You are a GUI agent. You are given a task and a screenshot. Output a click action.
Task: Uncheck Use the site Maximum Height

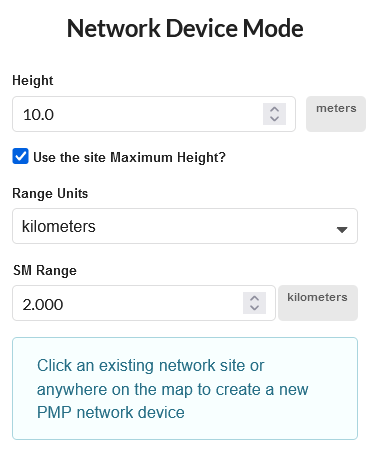tap(20, 156)
